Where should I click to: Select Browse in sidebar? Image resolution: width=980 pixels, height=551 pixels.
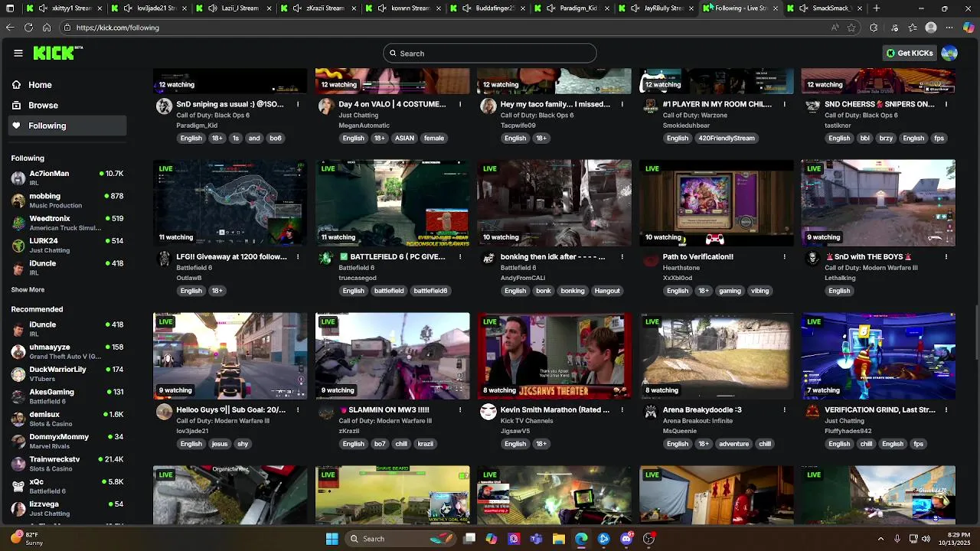click(67, 105)
